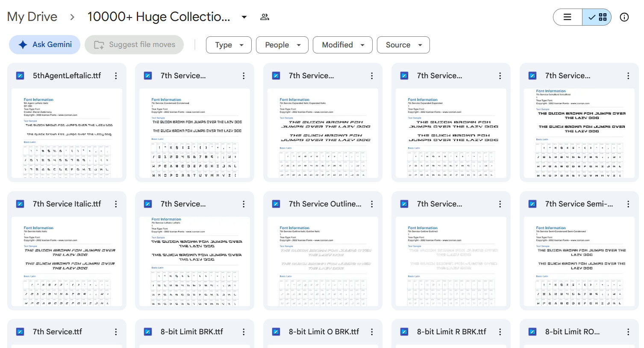The image size is (644, 348).
Task: Click the shared-folder people icon
Action: point(265,17)
